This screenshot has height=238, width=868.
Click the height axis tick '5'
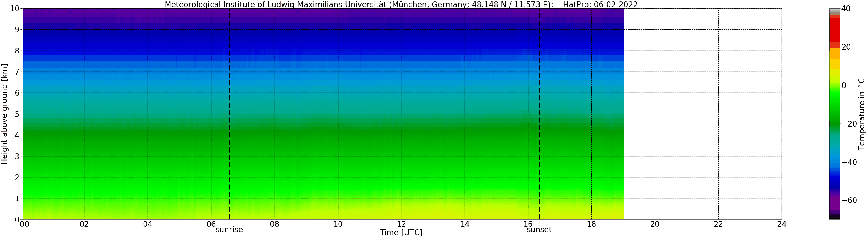pyautogui.click(x=17, y=114)
